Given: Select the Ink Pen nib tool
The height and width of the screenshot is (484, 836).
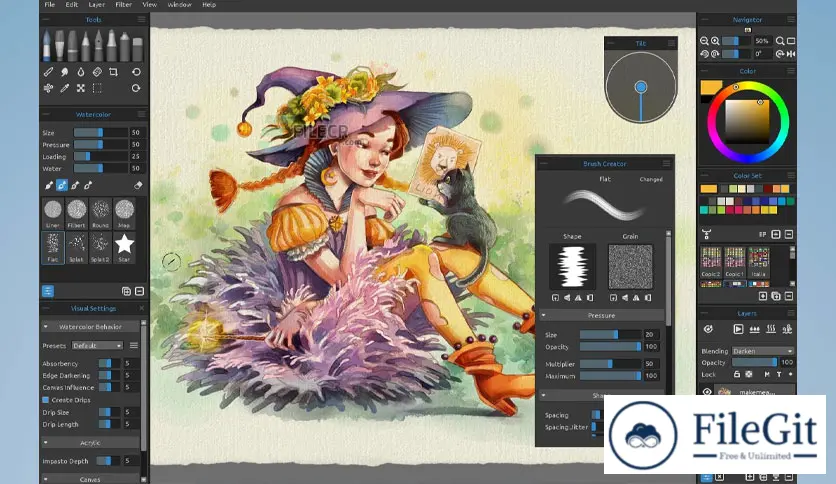Looking at the screenshot, I should pos(99,45).
